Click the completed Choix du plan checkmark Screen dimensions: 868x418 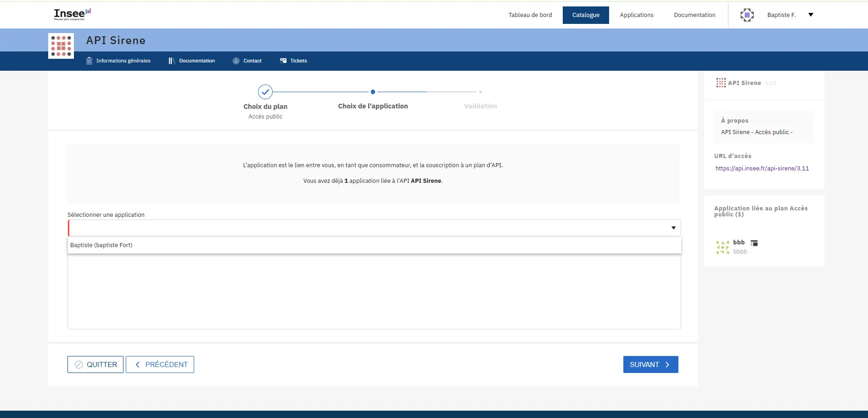tap(265, 92)
